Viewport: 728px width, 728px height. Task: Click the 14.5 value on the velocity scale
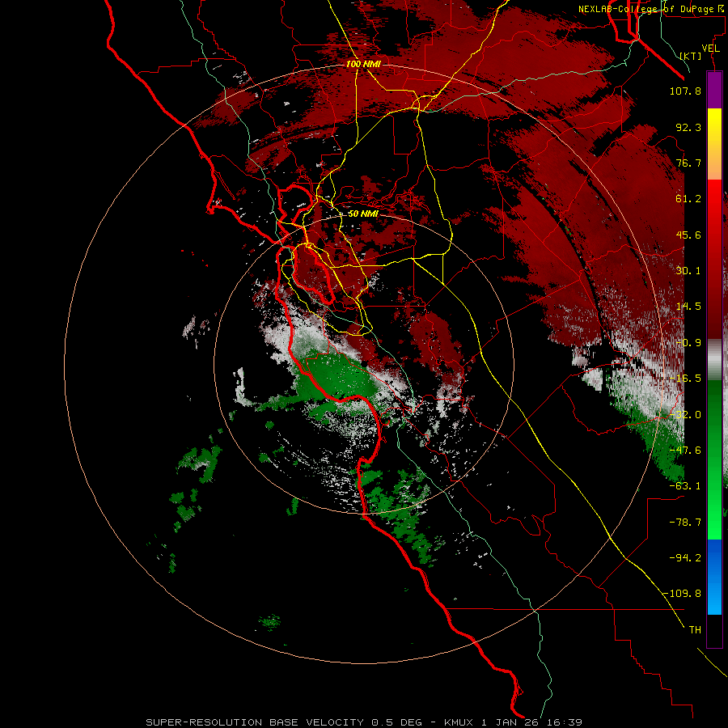tap(688, 307)
